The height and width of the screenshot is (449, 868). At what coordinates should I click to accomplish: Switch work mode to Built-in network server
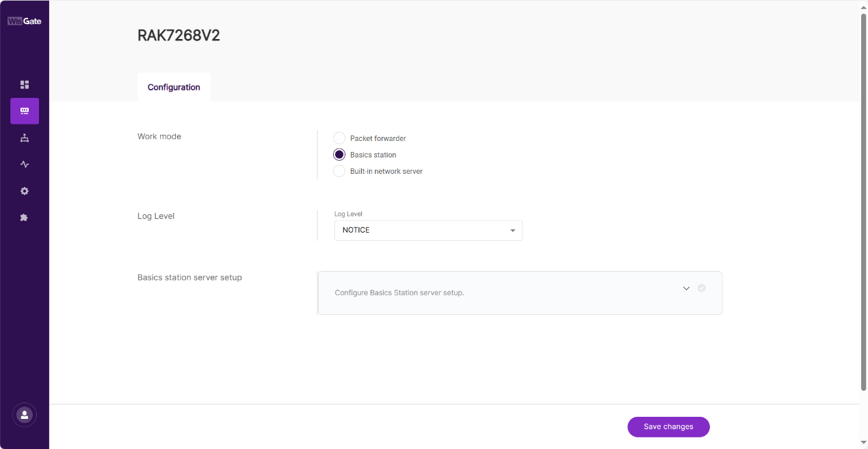339,170
